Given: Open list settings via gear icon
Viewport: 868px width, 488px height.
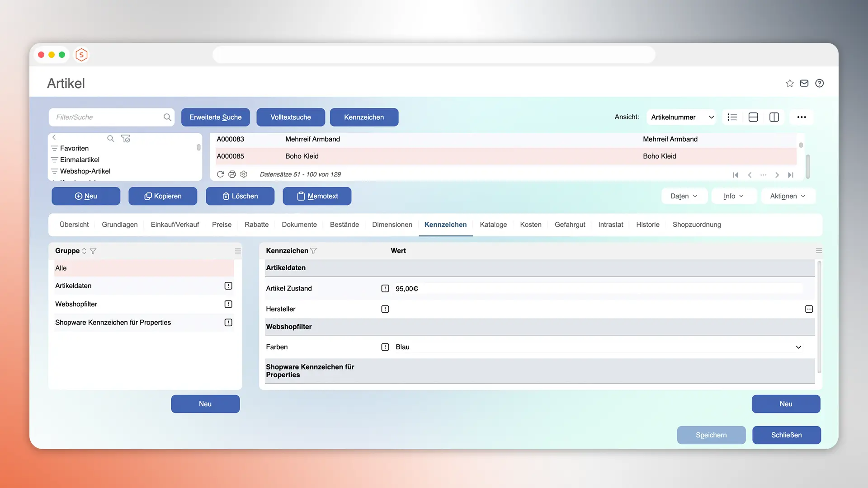Looking at the screenshot, I should point(244,174).
